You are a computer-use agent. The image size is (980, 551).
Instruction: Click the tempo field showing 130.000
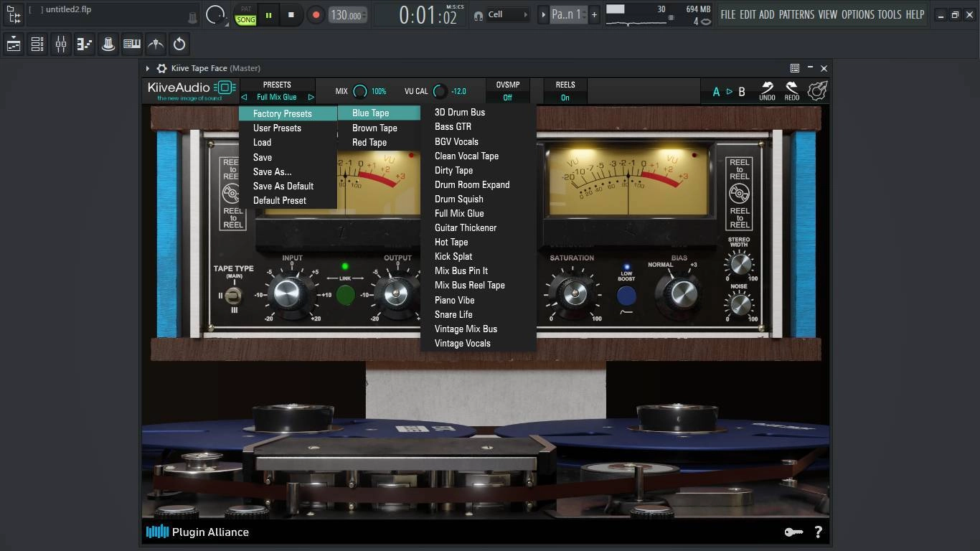348,15
